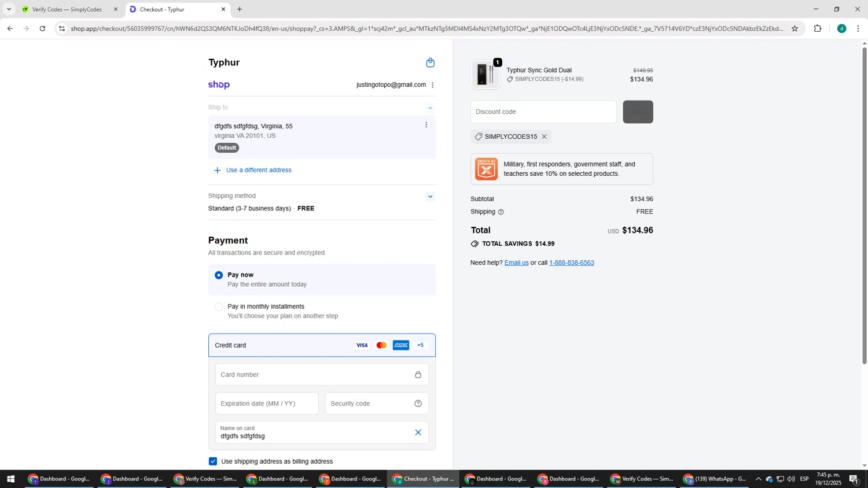Image resolution: width=868 pixels, height=488 pixels.
Task: Open the tab search dropdown
Action: tap(9, 9)
